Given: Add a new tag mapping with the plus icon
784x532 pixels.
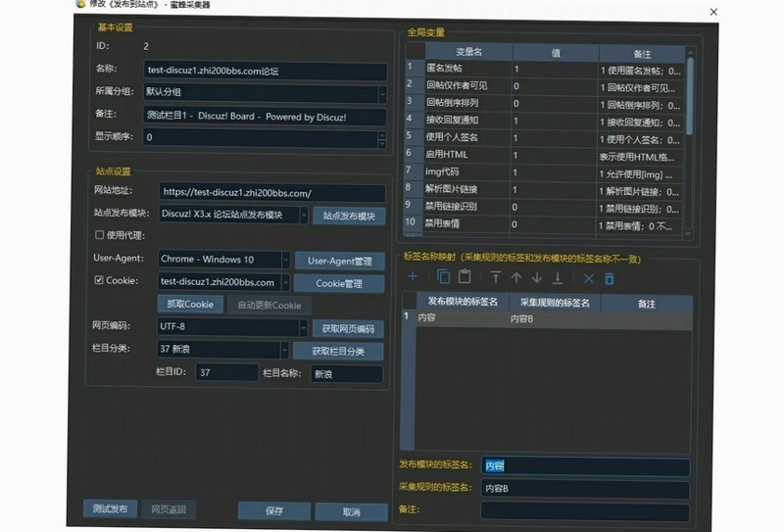Looking at the screenshot, I should pyautogui.click(x=413, y=276).
